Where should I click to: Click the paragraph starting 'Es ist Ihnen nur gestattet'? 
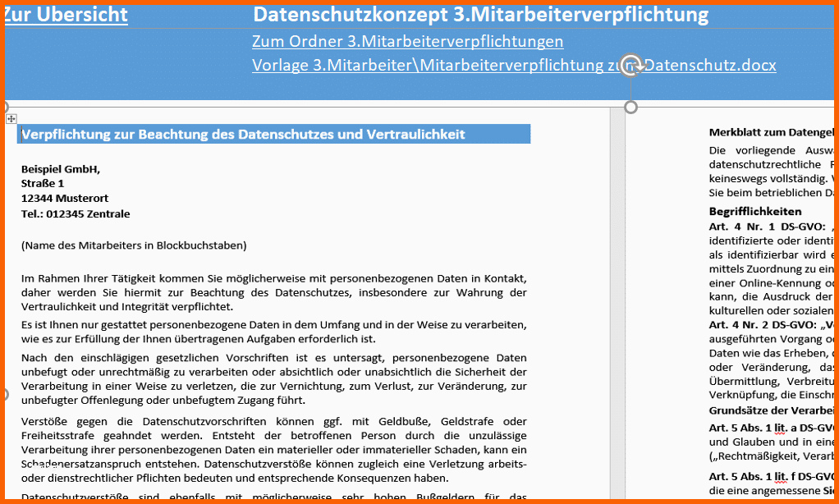(x=274, y=332)
